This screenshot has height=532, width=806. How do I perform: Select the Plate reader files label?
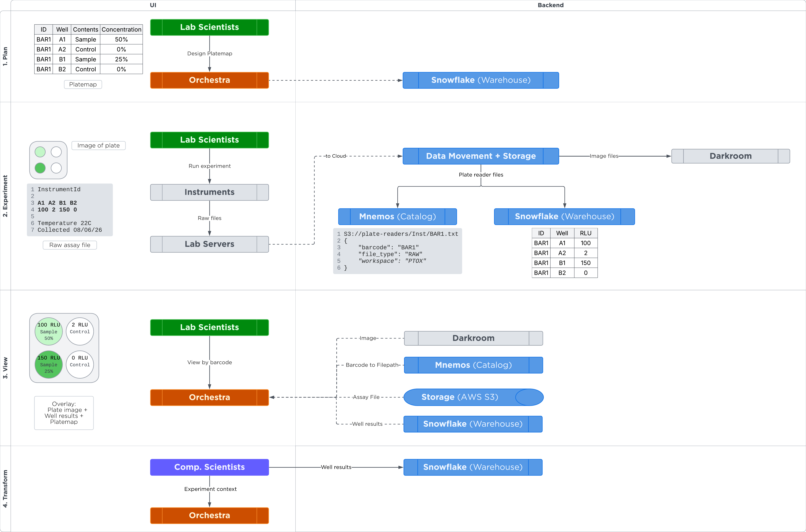(481, 175)
